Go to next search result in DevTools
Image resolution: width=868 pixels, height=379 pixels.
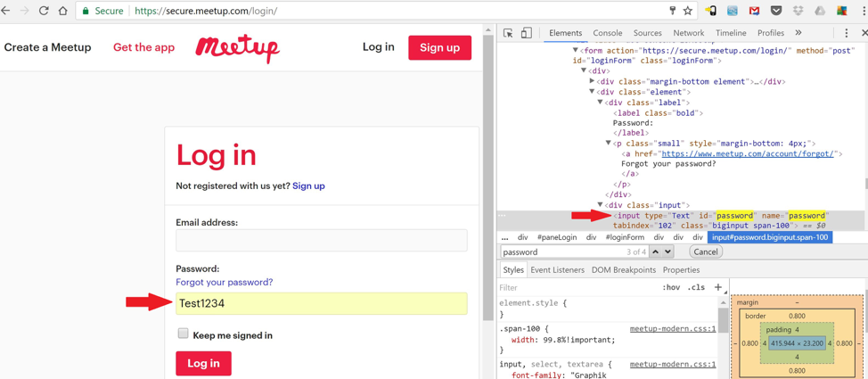click(667, 251)
